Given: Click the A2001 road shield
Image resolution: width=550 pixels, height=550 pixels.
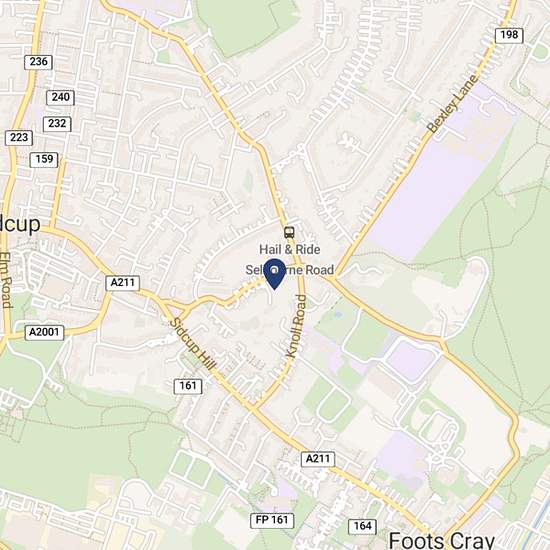Looking at the screenshot, I should [45, 332].
